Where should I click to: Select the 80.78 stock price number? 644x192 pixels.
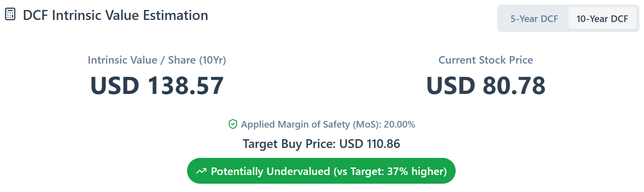514,86
